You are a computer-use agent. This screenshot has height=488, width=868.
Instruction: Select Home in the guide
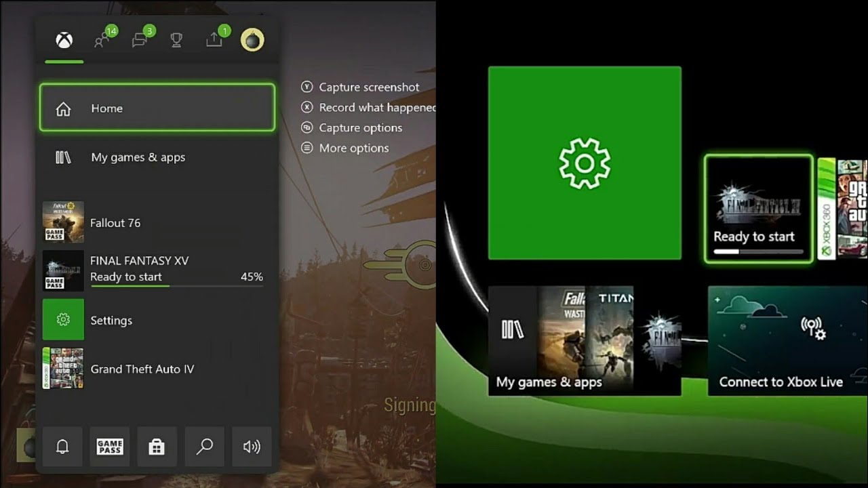(157, 108)
